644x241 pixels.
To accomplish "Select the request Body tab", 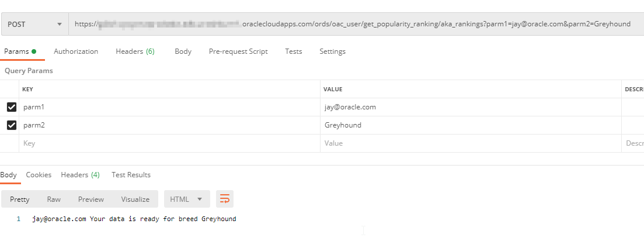I will click(183, 51).
